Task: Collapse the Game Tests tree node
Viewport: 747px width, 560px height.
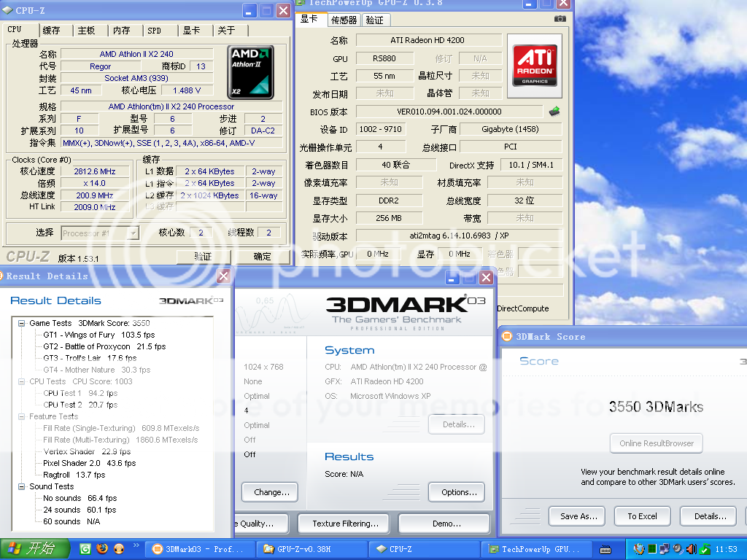Action: point(21,323)
